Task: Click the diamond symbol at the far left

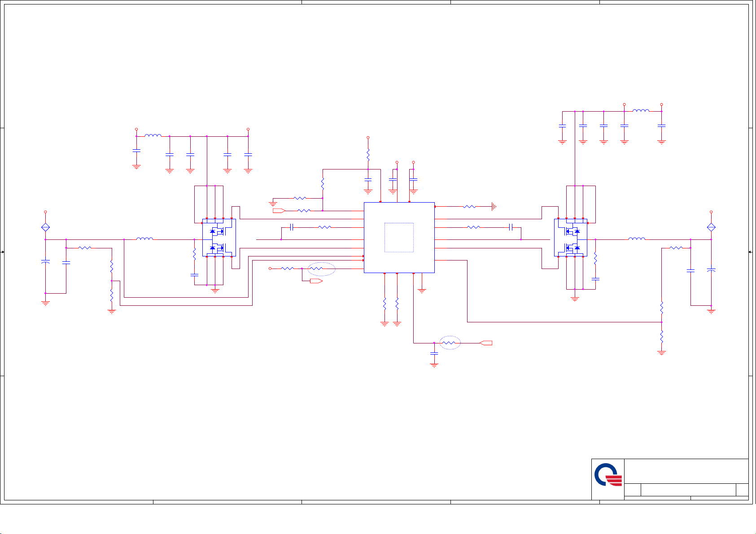Action: (x=45, y=227)
